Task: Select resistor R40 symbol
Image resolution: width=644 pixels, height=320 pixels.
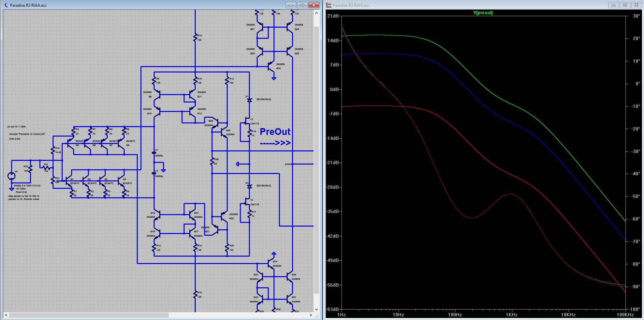Action: click(212, 162)
